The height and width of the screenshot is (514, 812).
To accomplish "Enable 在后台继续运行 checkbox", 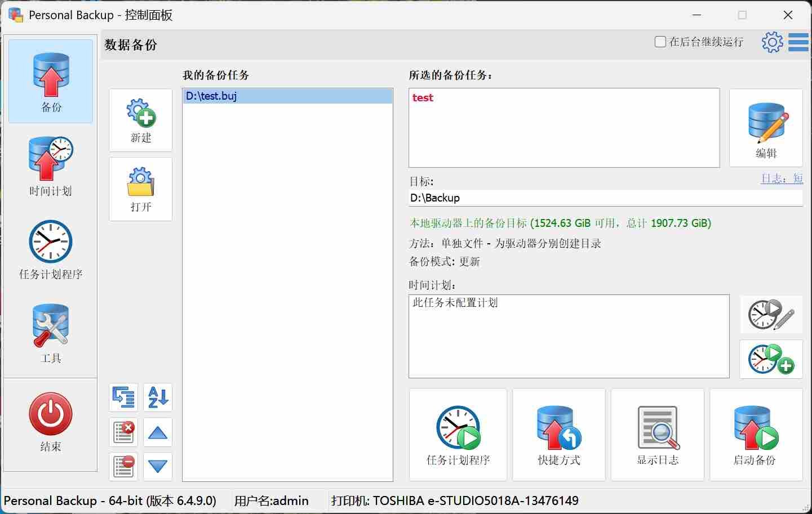I will click(x=660, y=42).
